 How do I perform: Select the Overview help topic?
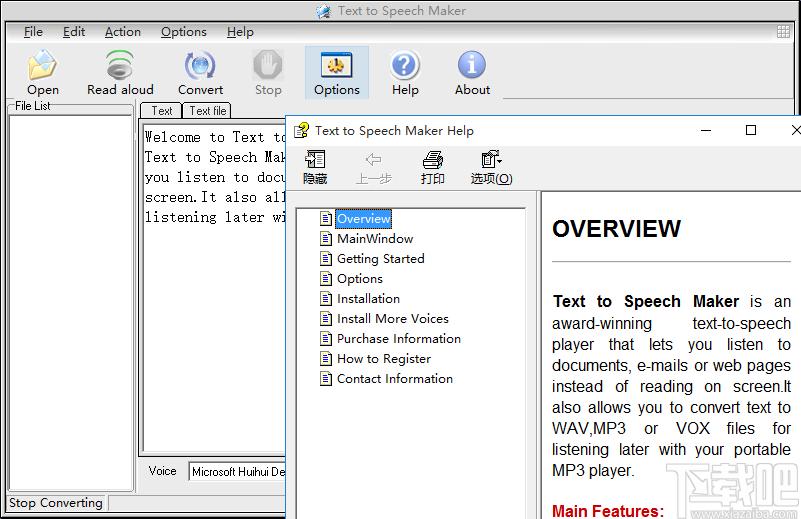coord(363,219)
